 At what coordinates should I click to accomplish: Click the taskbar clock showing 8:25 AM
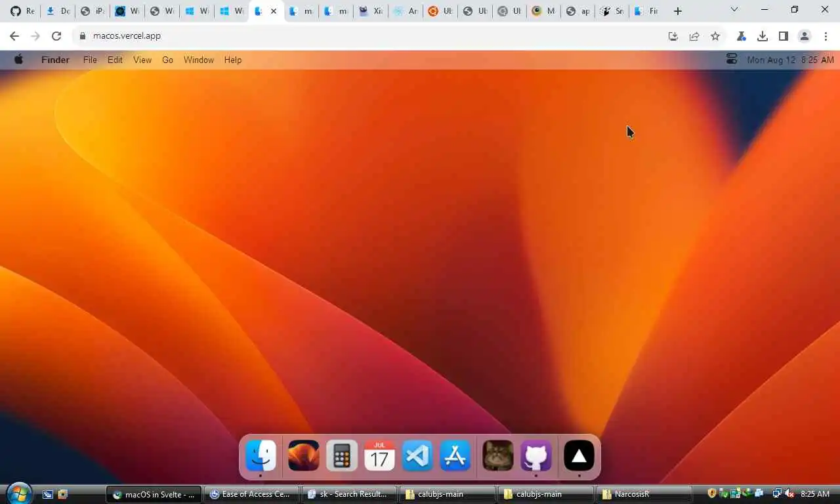click(815, 494)
